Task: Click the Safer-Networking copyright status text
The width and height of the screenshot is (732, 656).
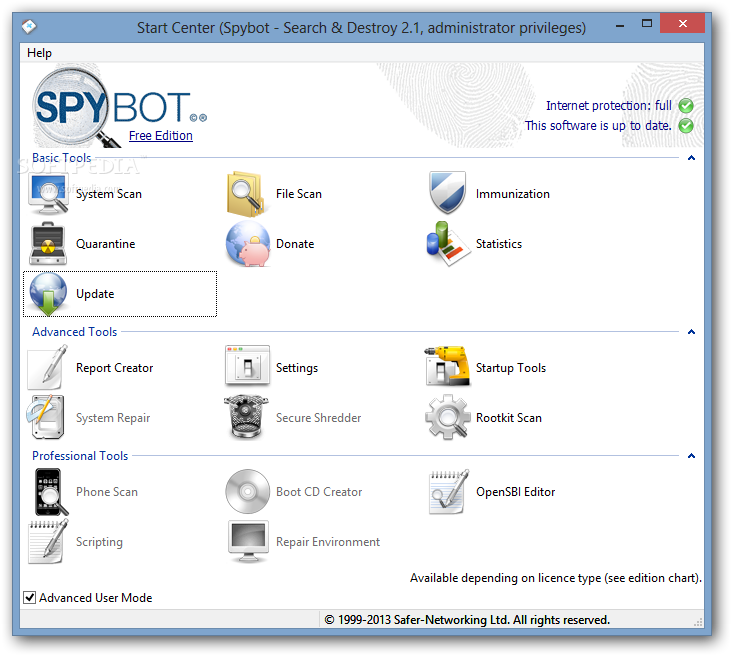Action: point(467,620)
